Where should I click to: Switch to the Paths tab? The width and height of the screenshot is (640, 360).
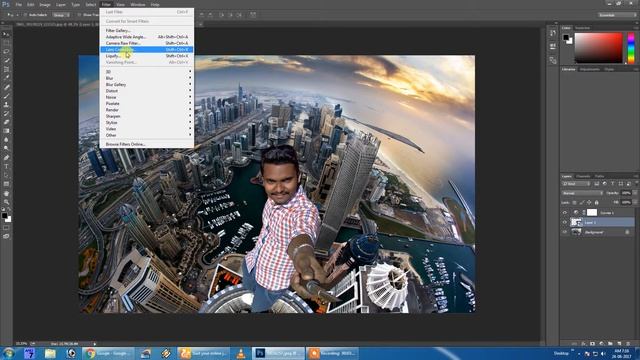[x=600, y=176]
